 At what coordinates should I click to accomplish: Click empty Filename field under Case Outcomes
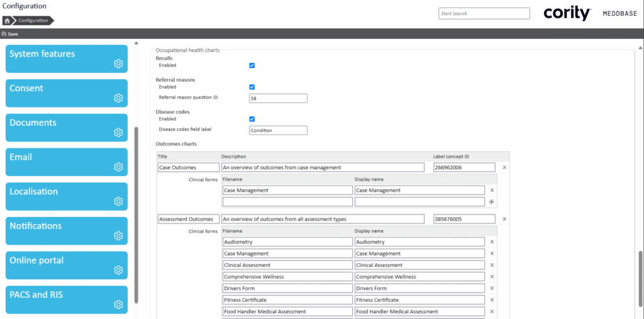(x=288, y=202)
